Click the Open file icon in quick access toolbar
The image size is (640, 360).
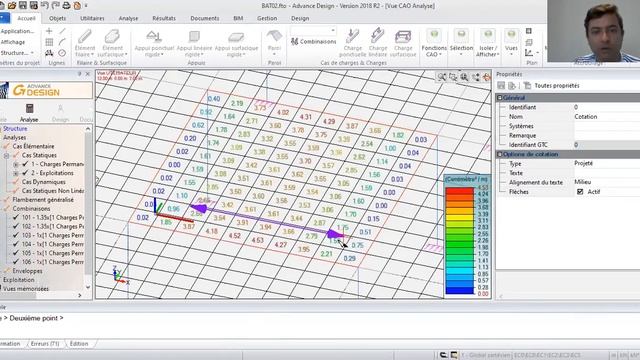(x=12, y=6)
